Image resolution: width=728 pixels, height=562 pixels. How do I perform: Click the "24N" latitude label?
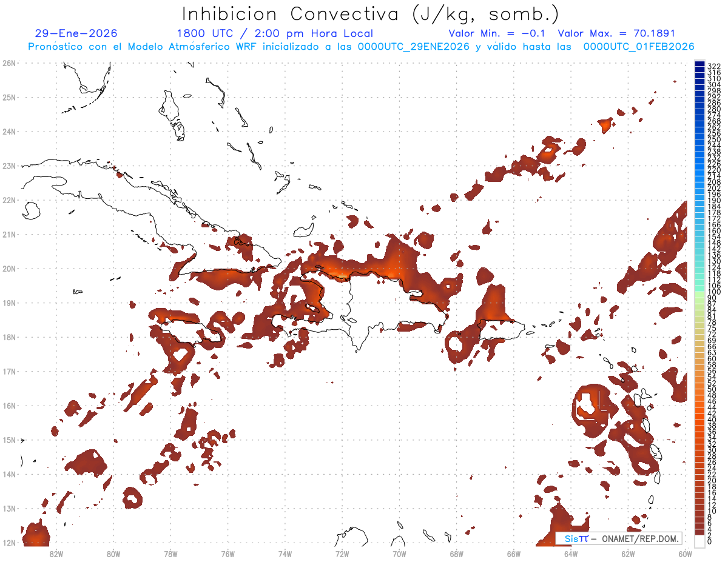tap(9, 131)
